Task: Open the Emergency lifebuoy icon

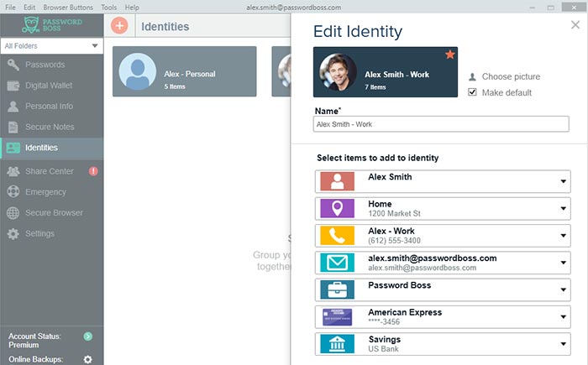Action: point(13,191)
